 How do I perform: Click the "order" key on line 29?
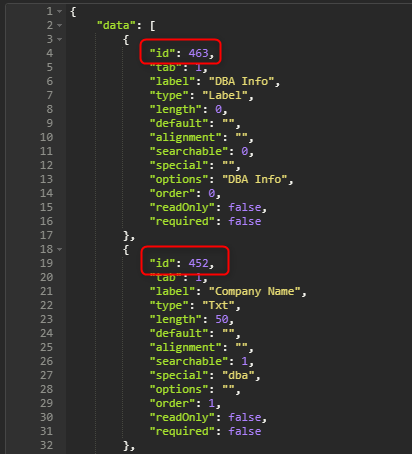tap(172, 403)
